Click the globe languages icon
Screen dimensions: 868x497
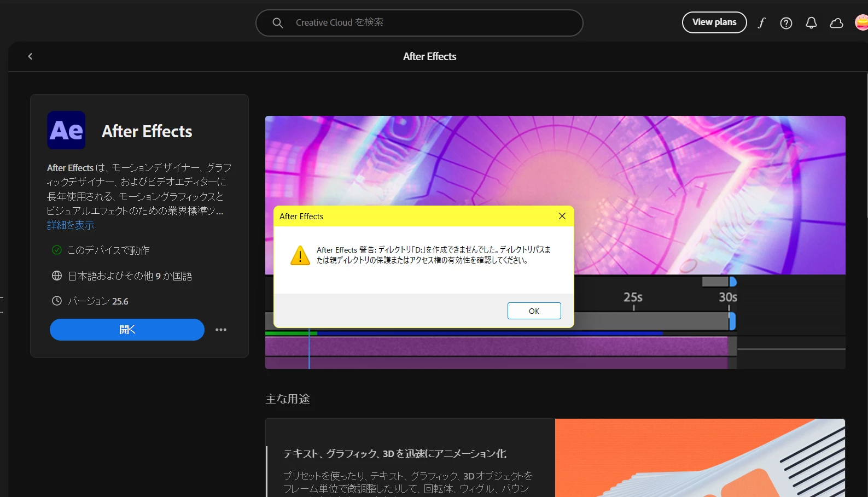(57, 276)
